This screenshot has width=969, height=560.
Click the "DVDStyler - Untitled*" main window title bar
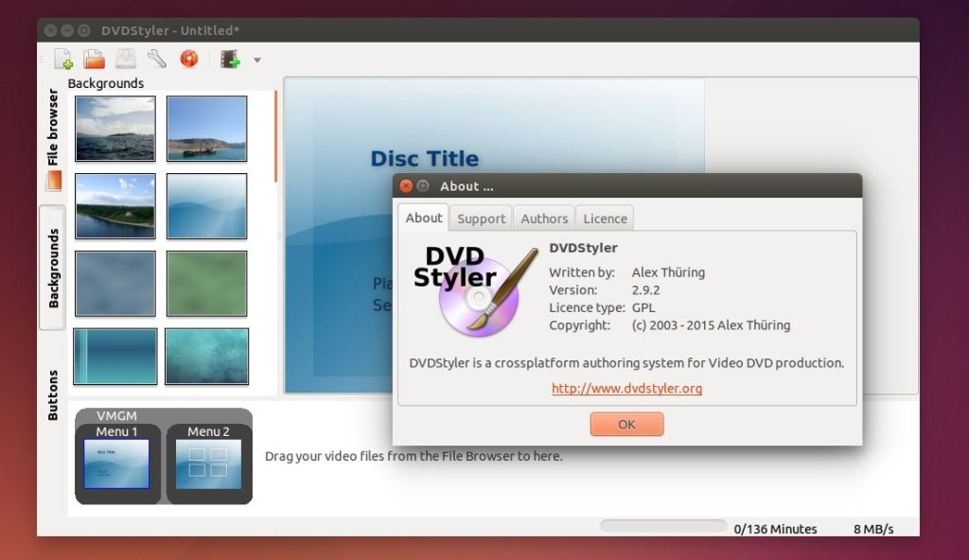pyautogui.click(x=478, y=30)
